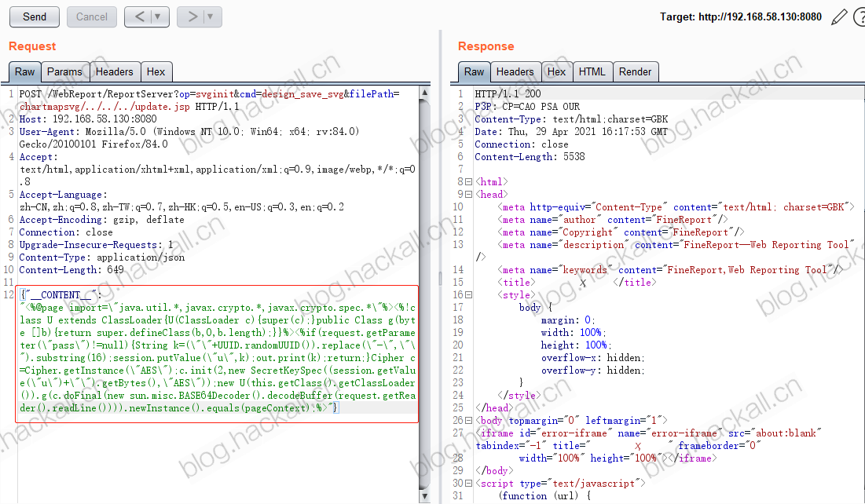Click the User-Agent header line
This screenshot has width=865, height=504.
189,138
